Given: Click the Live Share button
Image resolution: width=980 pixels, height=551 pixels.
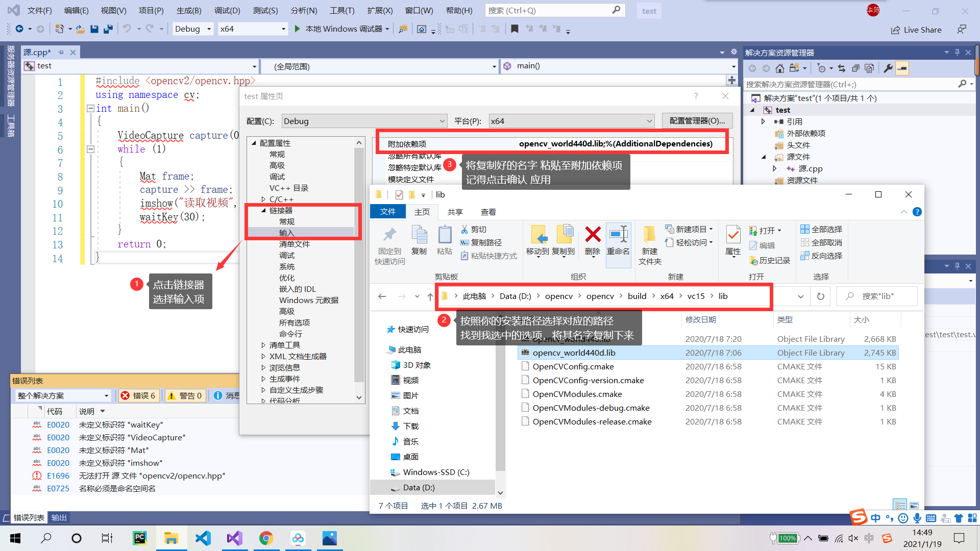Looking at the screenshot, I should (916, 30).
